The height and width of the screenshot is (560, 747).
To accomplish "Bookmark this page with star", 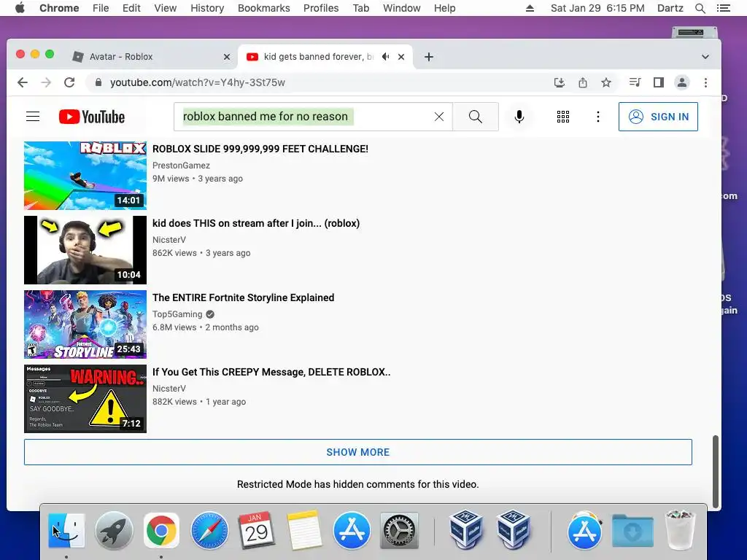I will pos(606,82).
